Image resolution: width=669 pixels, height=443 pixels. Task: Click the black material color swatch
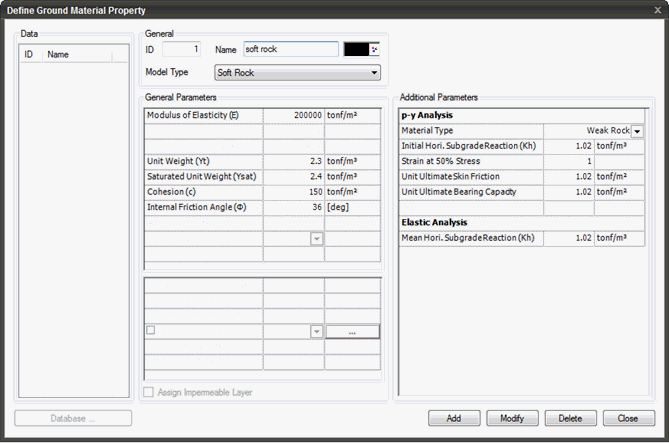[x=356, y=50]
